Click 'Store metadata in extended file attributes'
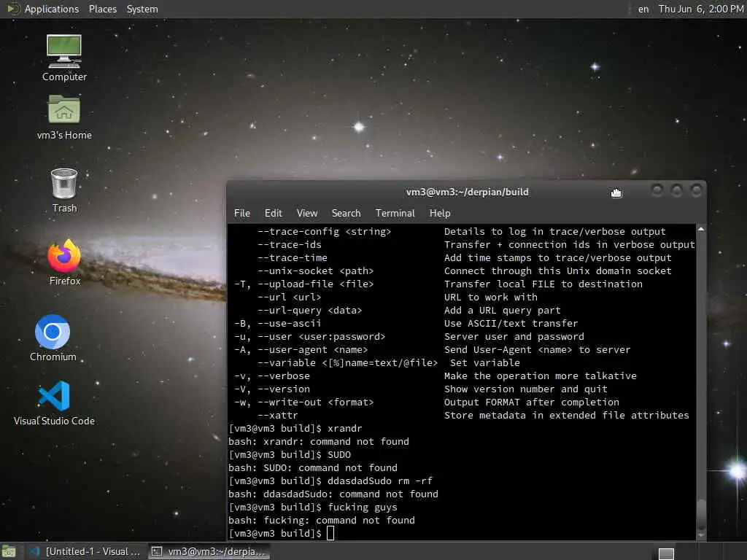This screenshot has height=560, width=747. (x=566, y=416)
